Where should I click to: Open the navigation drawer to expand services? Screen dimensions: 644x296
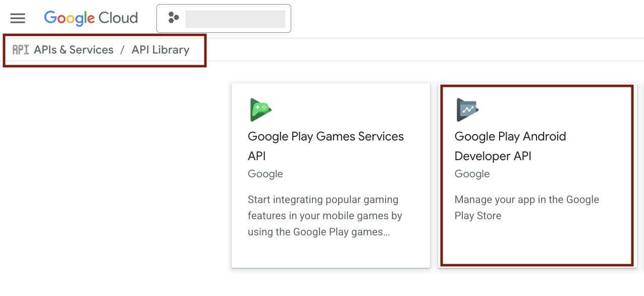(18, 18)
